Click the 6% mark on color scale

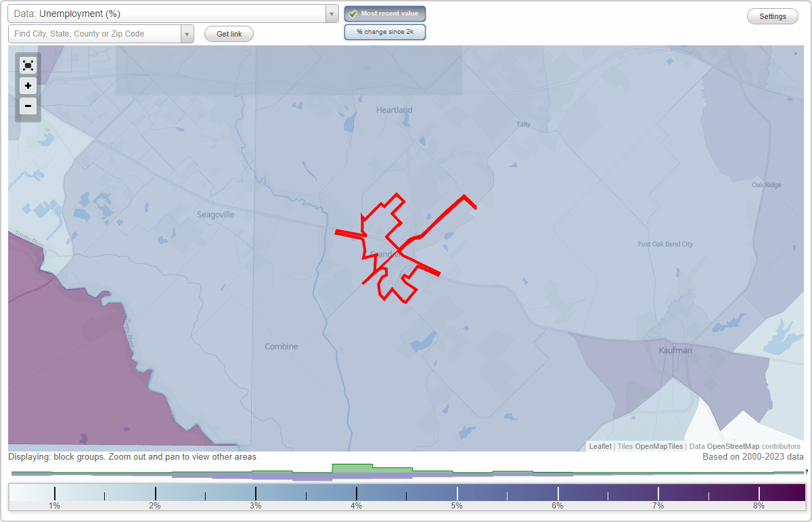pos(558,505)
